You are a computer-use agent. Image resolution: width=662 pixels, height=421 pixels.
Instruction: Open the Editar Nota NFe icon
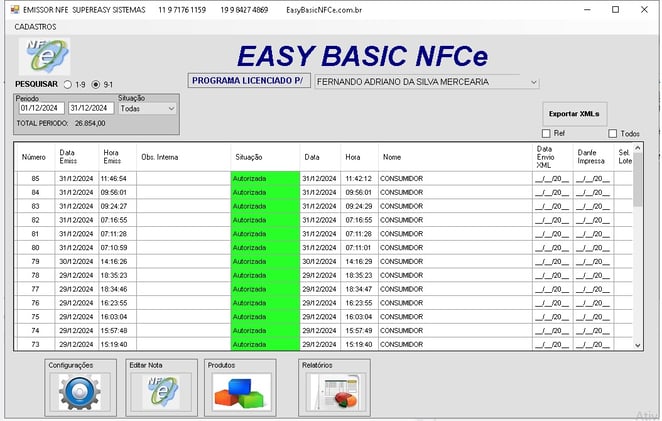coord(162,392)
